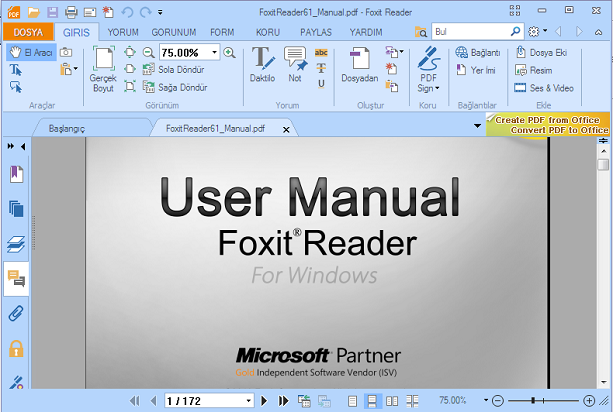Go to next page arrow
The width and height of the screenshot is (613, 412).
(x=264, y=401)
